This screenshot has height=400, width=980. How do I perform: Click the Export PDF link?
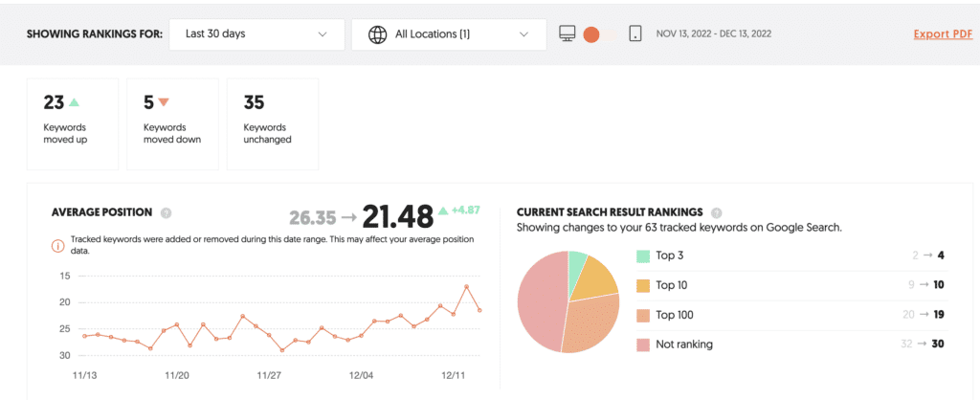[944, 34]
